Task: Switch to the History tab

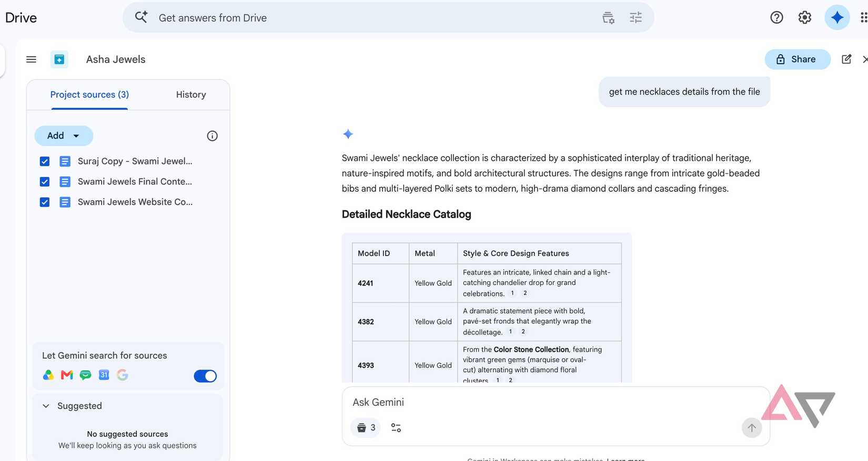Action: coord(191,95)
